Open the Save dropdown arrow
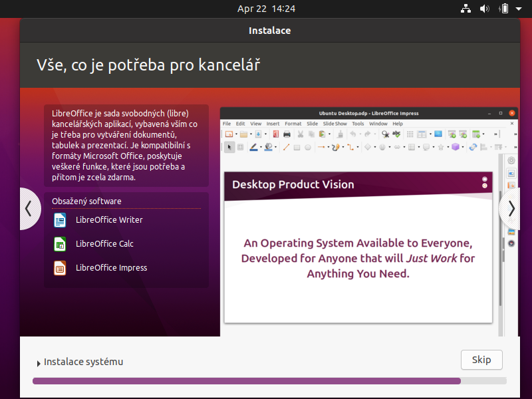The image size is (532, 399). [265, 134]
